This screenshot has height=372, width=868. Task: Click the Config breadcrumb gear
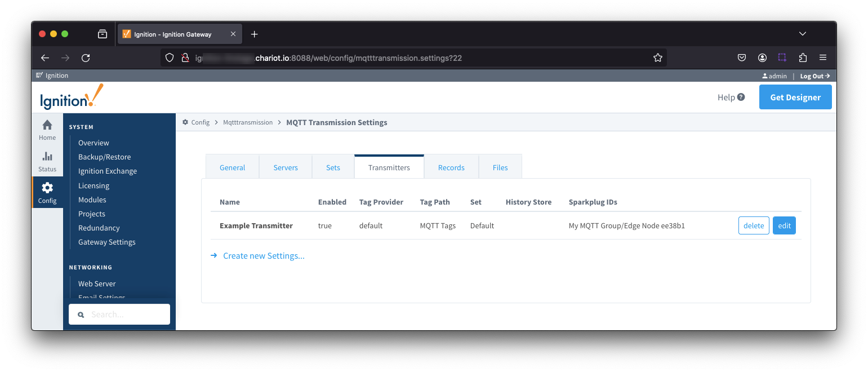coord(185,122)
